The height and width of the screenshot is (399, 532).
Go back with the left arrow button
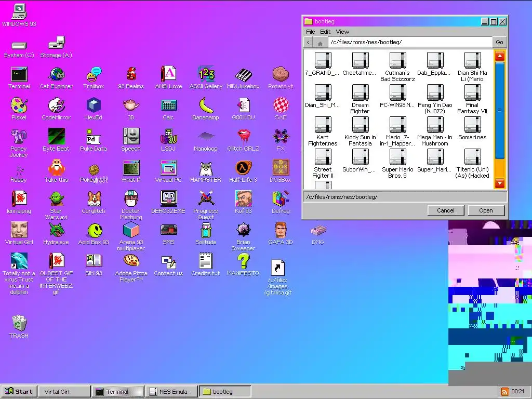tap(308, 43)
